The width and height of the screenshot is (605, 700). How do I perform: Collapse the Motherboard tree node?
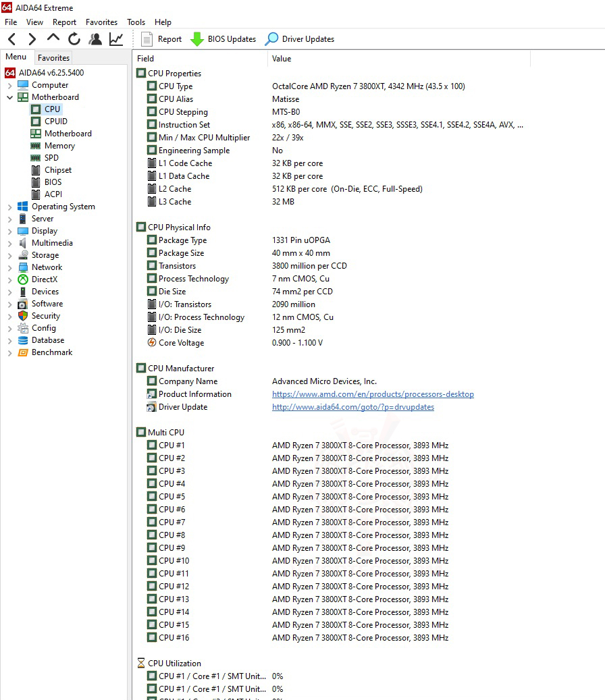pyautogui.click(x=10, y=97)
